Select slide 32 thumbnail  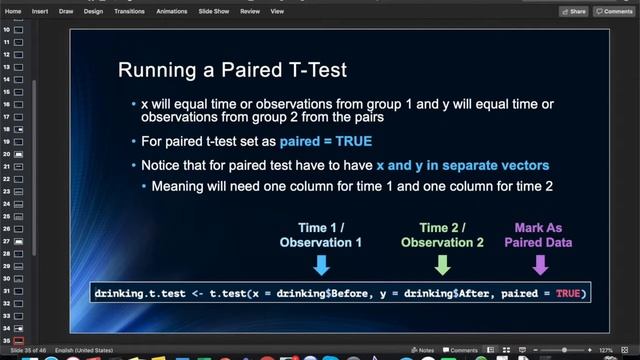coord(18,304)
